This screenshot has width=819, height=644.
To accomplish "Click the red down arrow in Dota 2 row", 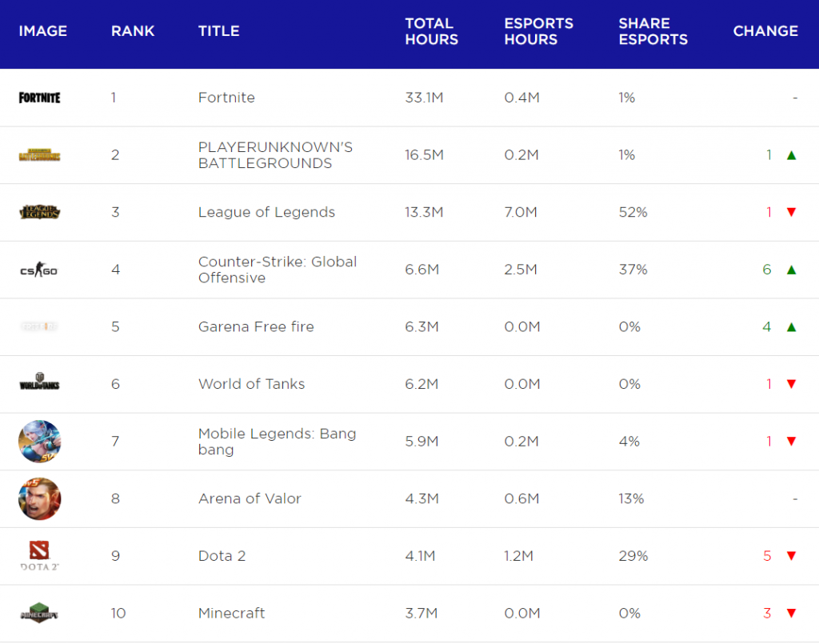I will pyautogui.click(x=791, y=556).
